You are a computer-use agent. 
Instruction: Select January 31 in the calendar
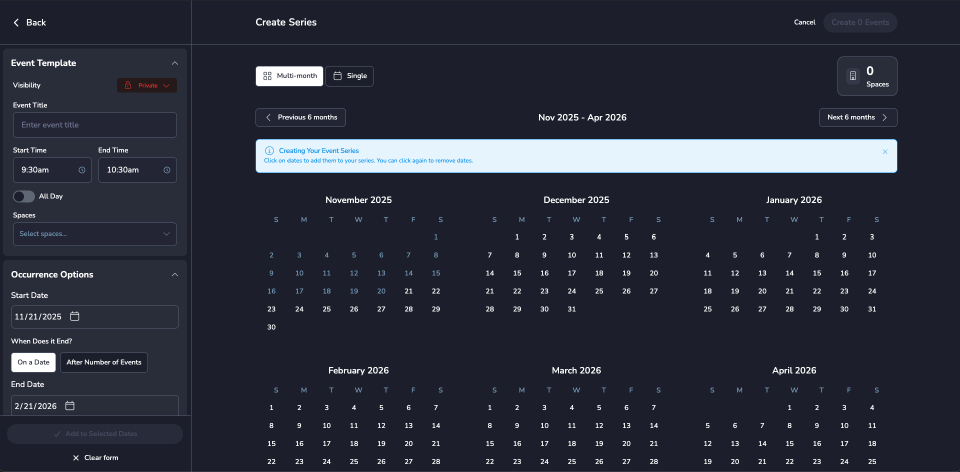tap(872, 309)
